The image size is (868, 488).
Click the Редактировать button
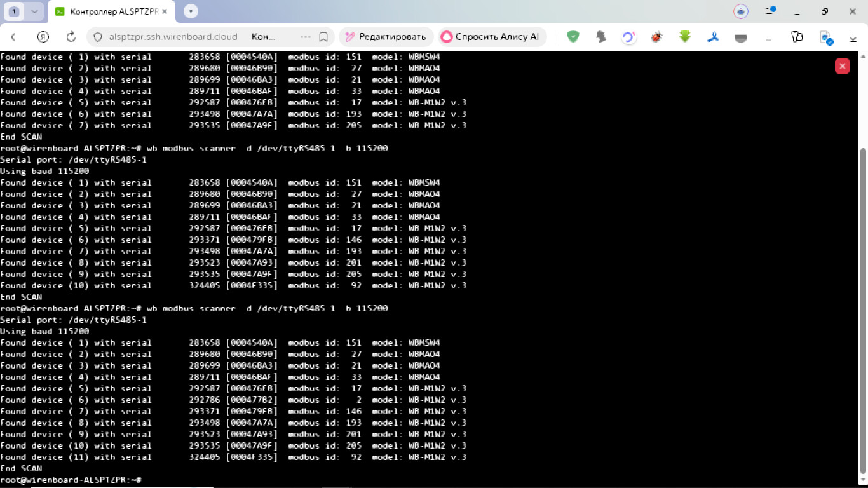[385, 37]
